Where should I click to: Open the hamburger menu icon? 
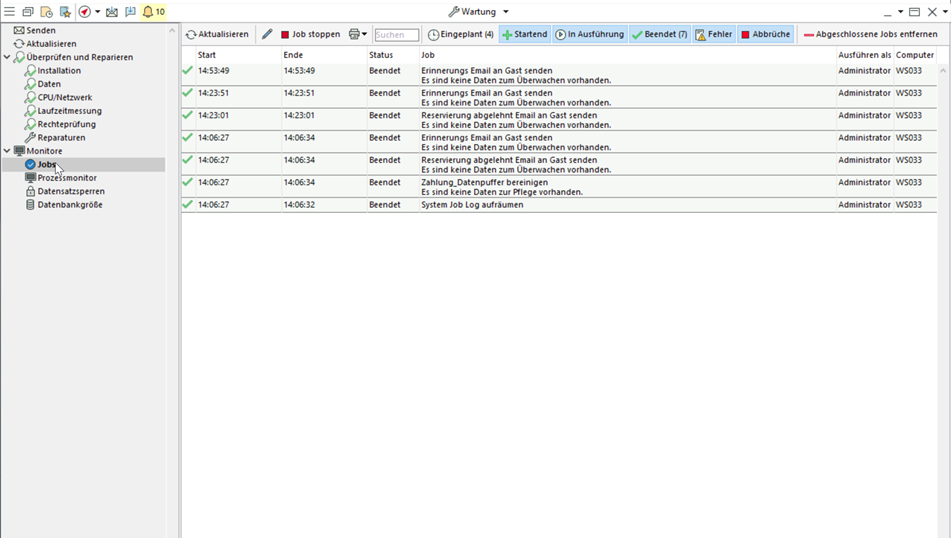pos(9,12)
